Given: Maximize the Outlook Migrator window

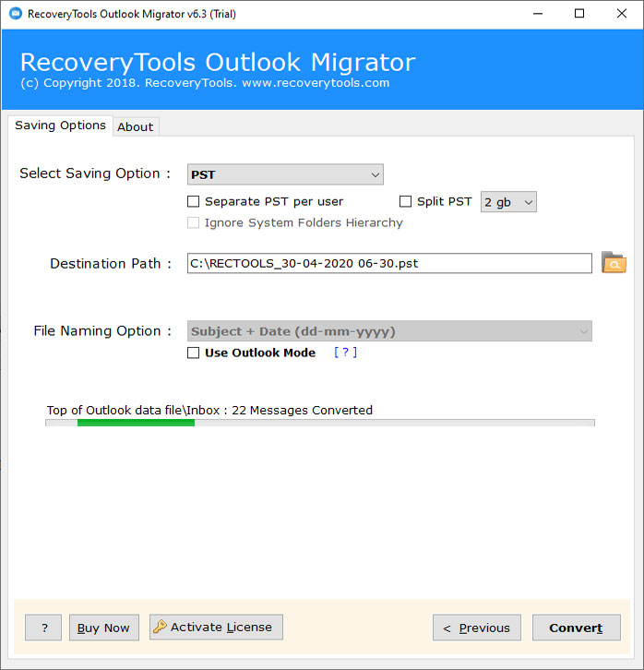Looking at the screenshot, I should click(579, 14).
